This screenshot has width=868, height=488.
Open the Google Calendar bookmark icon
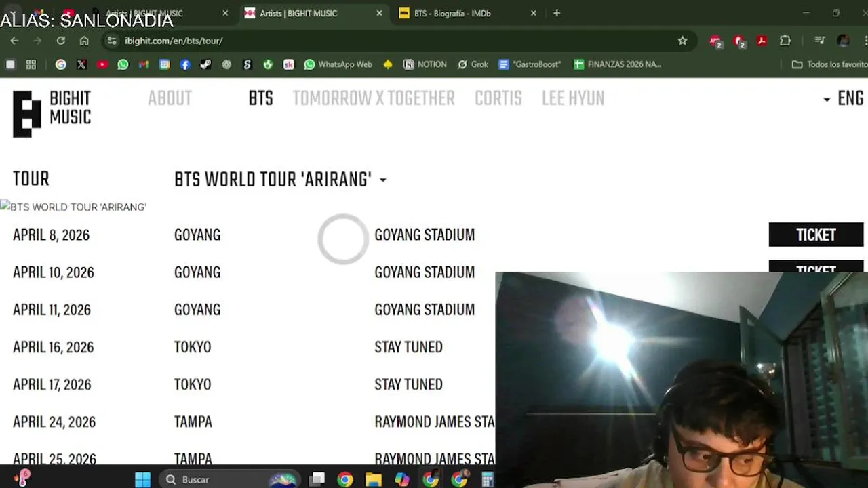pos(164,64)
